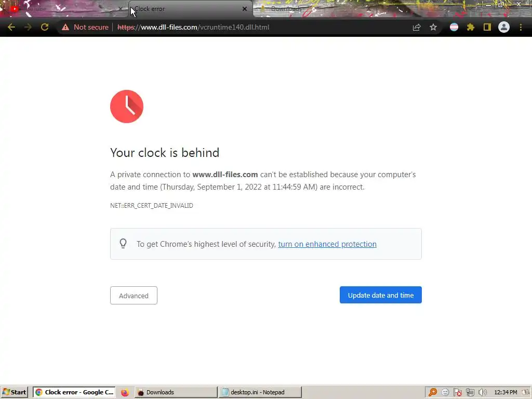Open turn on enhanced protection link
Screen dimensions: 532x399
tap(327, 244)
